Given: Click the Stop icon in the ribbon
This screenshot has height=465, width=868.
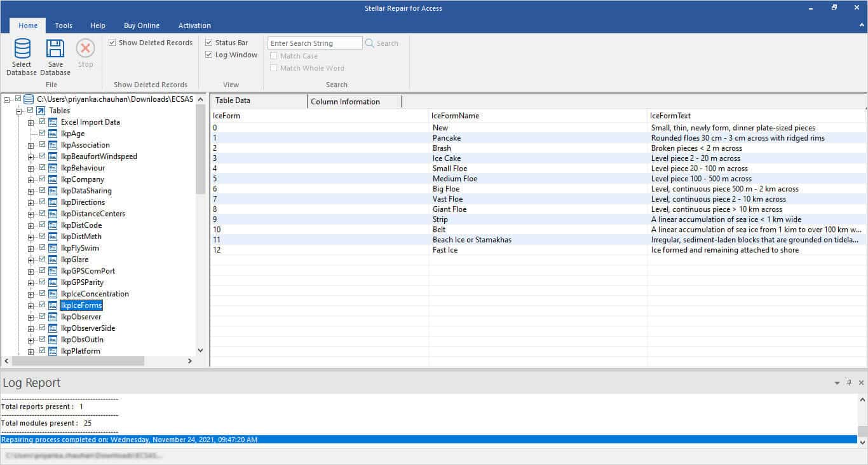Looking at the screenshot, I should (x=86, y=48).
